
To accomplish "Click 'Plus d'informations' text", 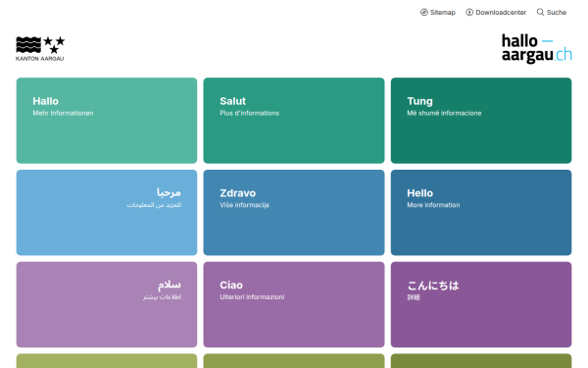I will click(249, 113).
